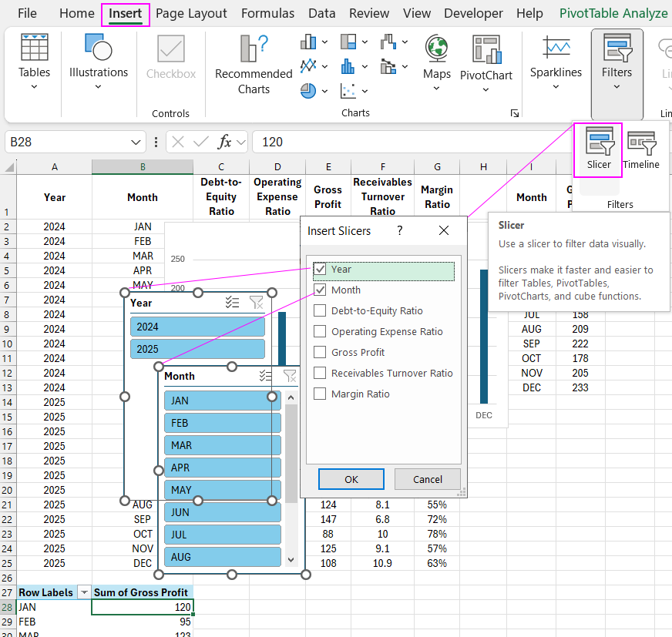Screen dimensions: 672x637
Task: Insert a scatter chart
Action: [348, 90]
